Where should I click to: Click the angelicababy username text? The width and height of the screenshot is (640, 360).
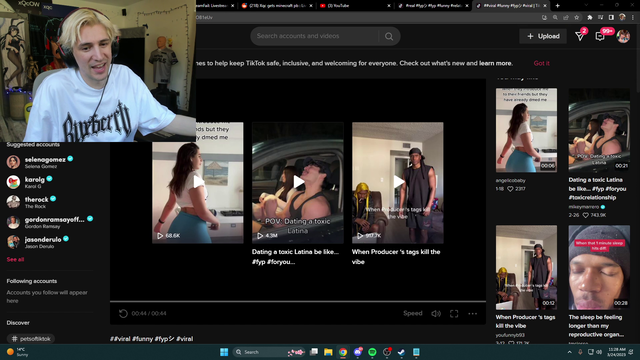point(510,180)
